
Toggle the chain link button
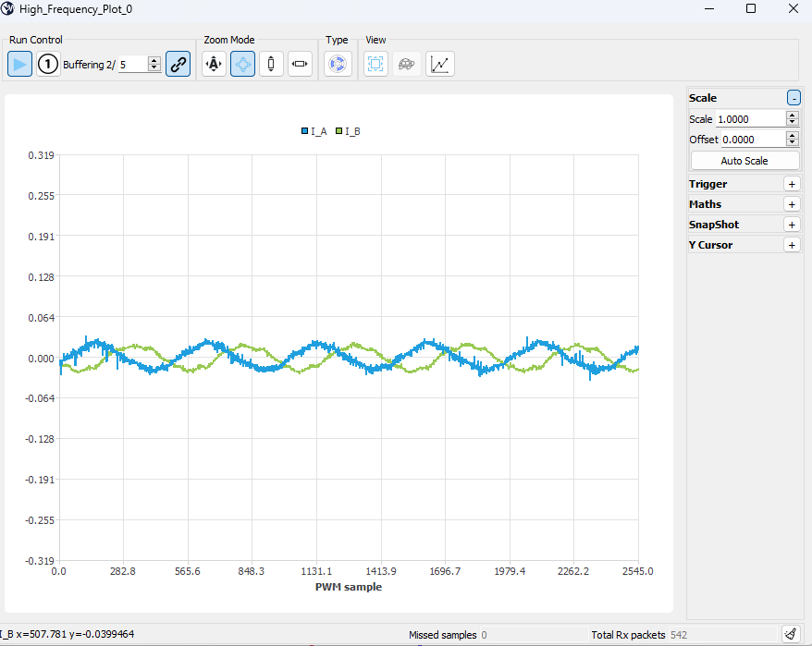click(x=178, y=65)
